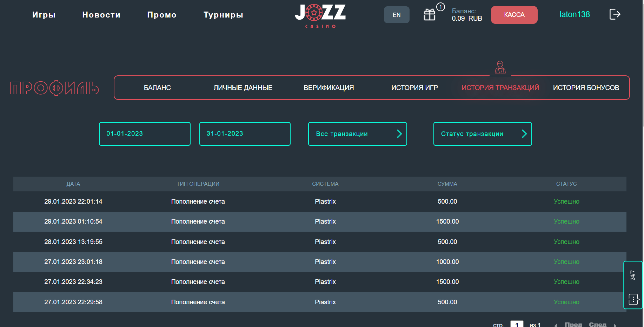This screenshot has height=327, width=644.
Task: Open the 'История игр' tab
Action: point(414,88)
